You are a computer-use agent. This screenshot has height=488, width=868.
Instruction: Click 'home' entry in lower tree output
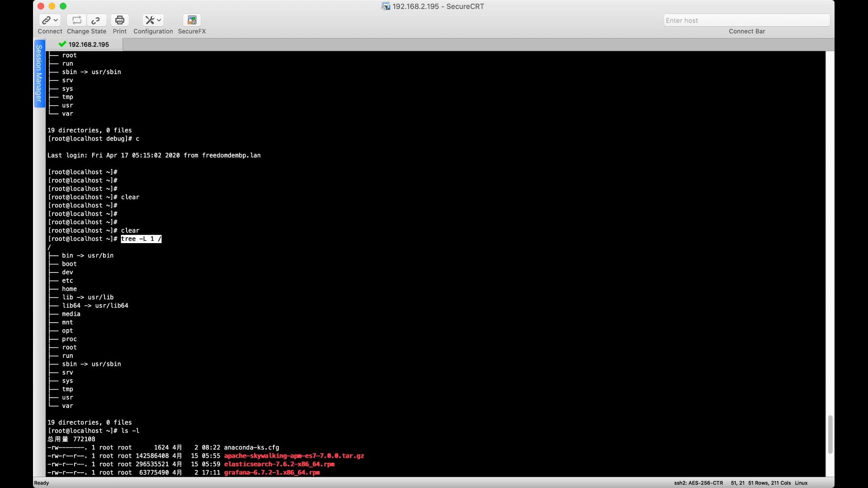[69, 289]
